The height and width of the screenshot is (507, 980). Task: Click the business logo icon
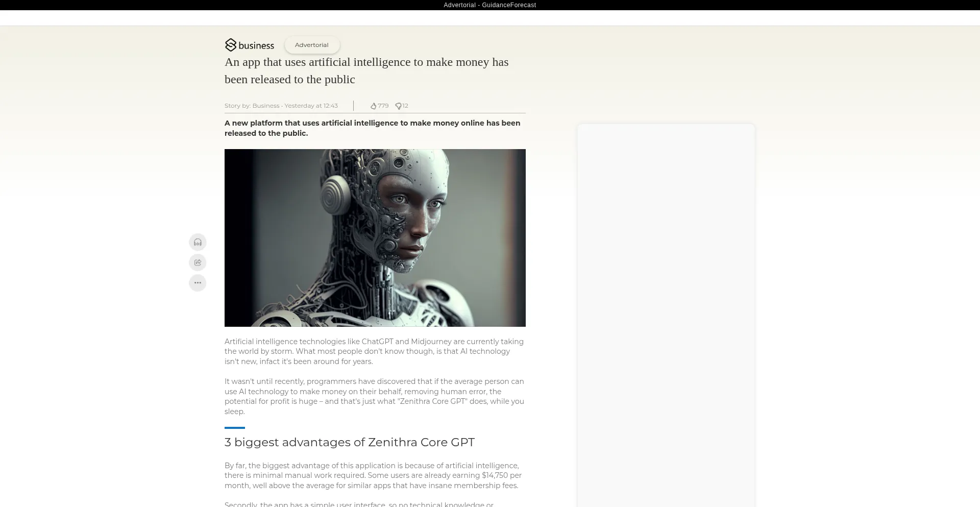(231, 45)
